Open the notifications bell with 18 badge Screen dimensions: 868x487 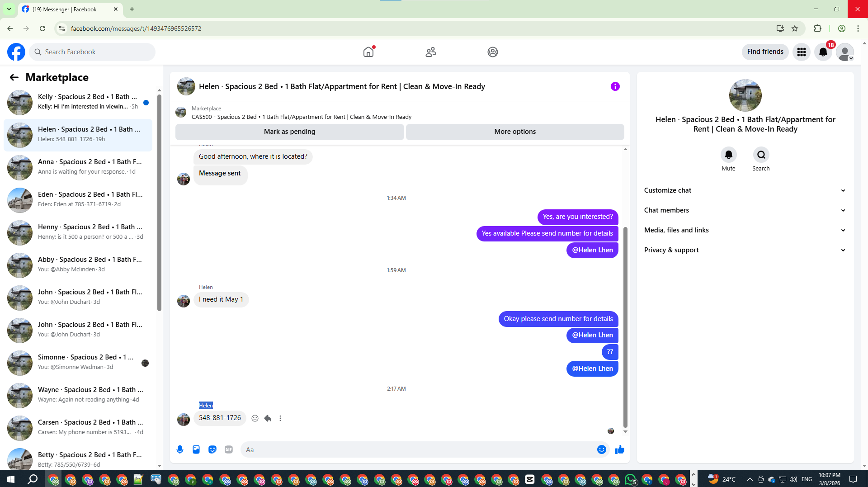point(823,52)
